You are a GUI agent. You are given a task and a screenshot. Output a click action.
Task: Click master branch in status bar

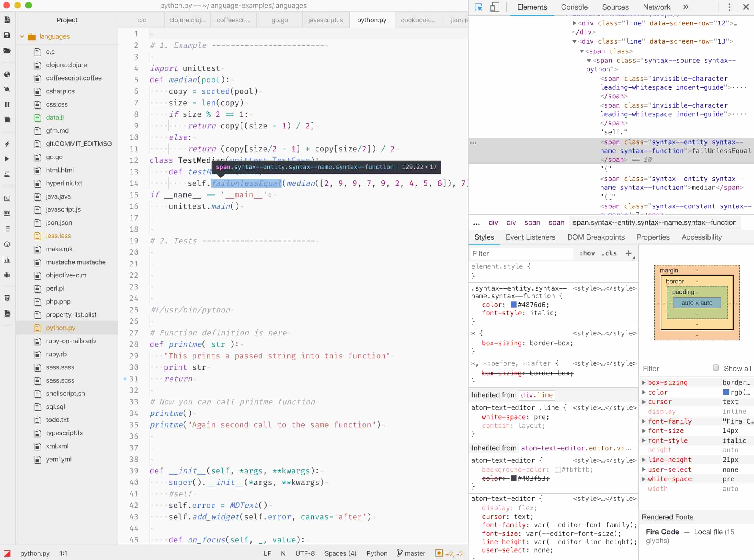pos(411,553)
